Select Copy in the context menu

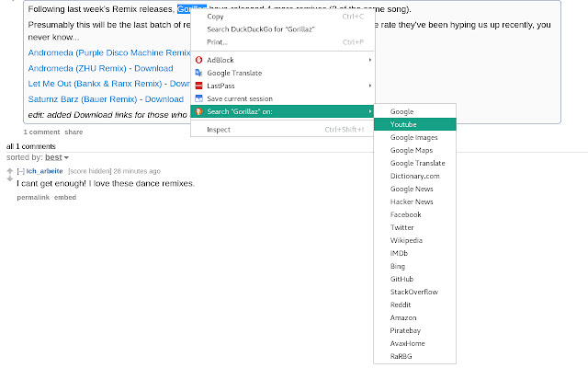pyautogui.click(x=215, y=16)
